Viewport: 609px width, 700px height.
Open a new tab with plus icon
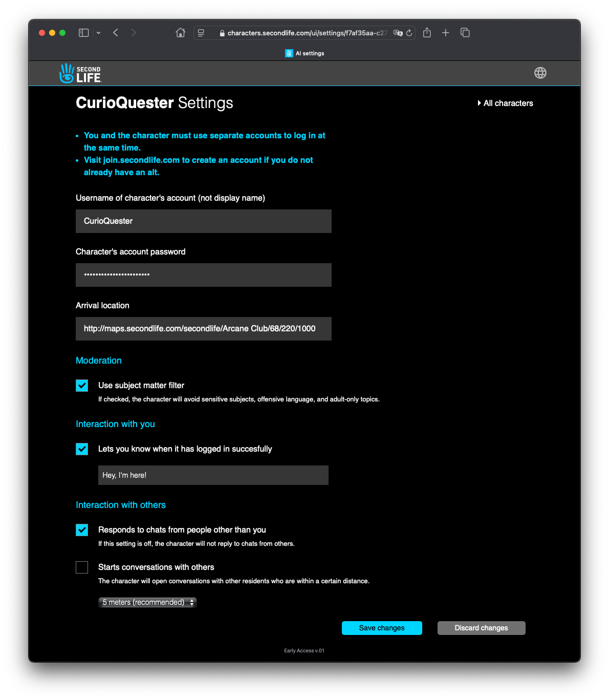[446, 33]
